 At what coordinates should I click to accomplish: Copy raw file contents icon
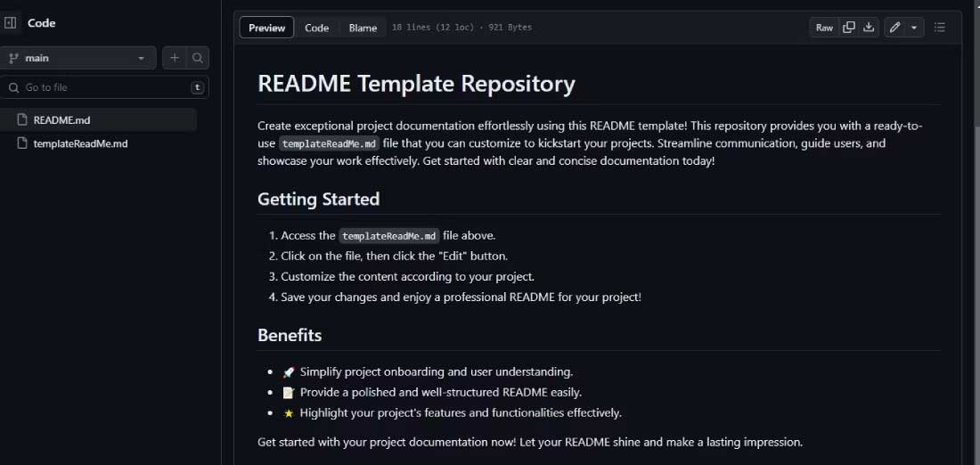(x=849, y=28)
